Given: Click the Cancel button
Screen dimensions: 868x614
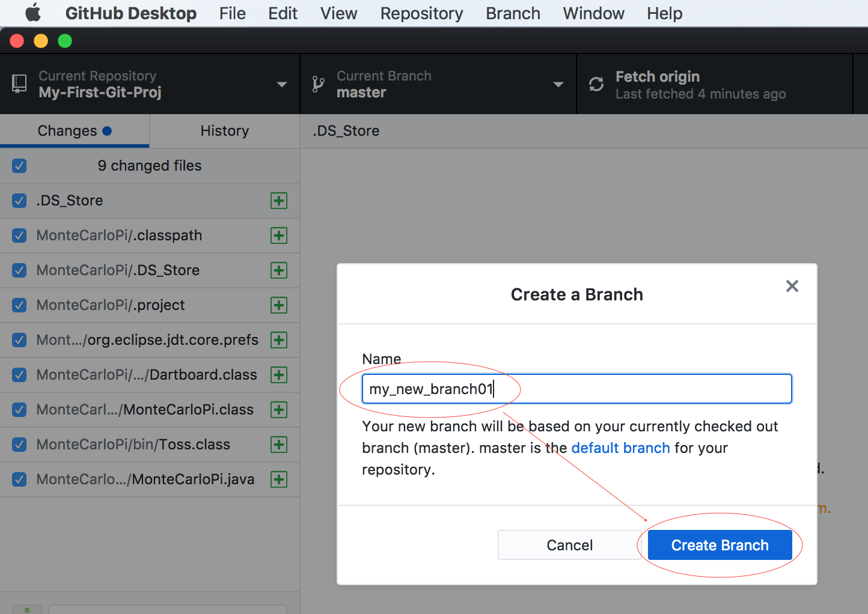Looking at the screenshot, I should pyautogui.click(x=570, y=545).
